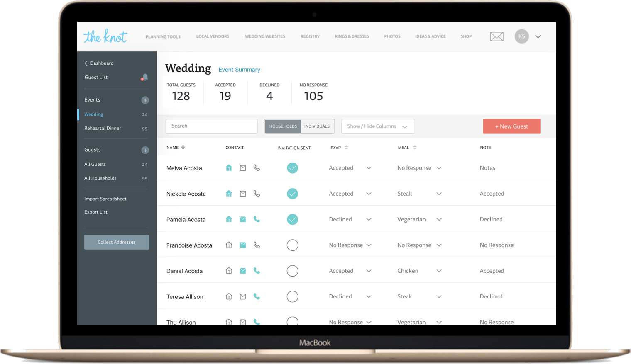Image resolution: width=631 pixels, height=364 pixels.
Task: Click Pamela Acosta's phone icon
Action: (257, 219)
